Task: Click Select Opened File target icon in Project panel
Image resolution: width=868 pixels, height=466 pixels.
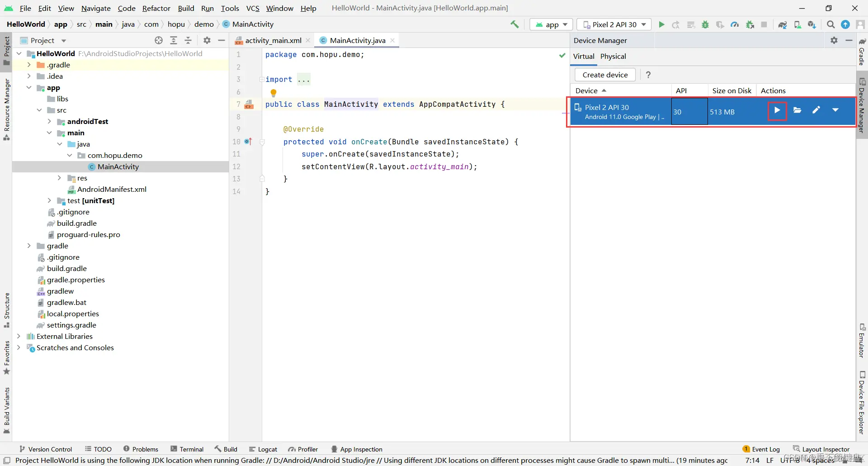Action: pyautogui.click(x=159, y=40)
